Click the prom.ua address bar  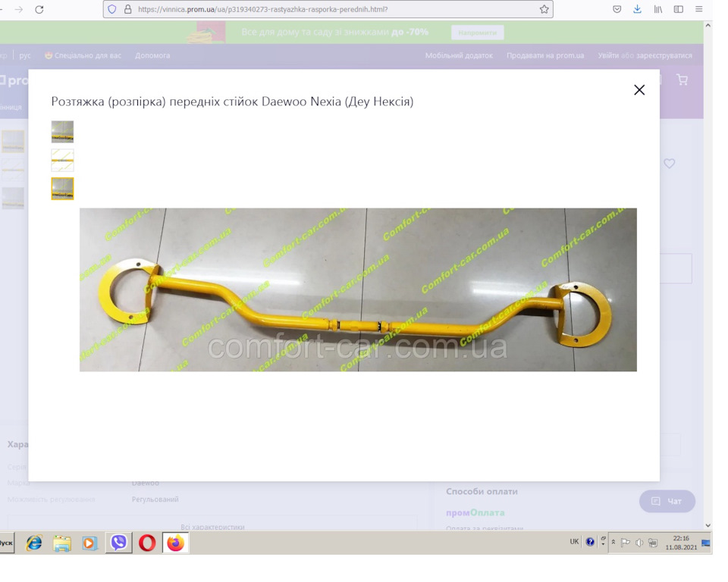coord(328,9)
